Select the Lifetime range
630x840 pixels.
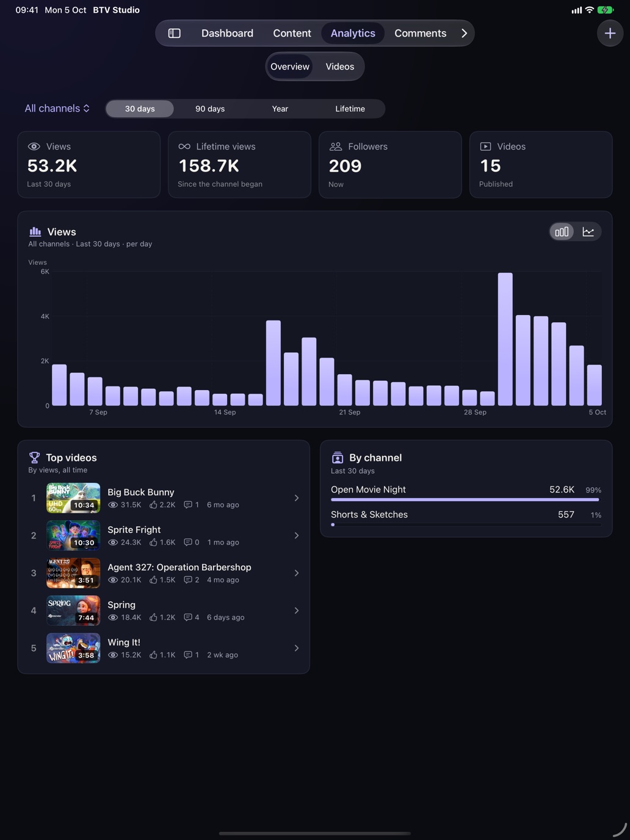350,109
